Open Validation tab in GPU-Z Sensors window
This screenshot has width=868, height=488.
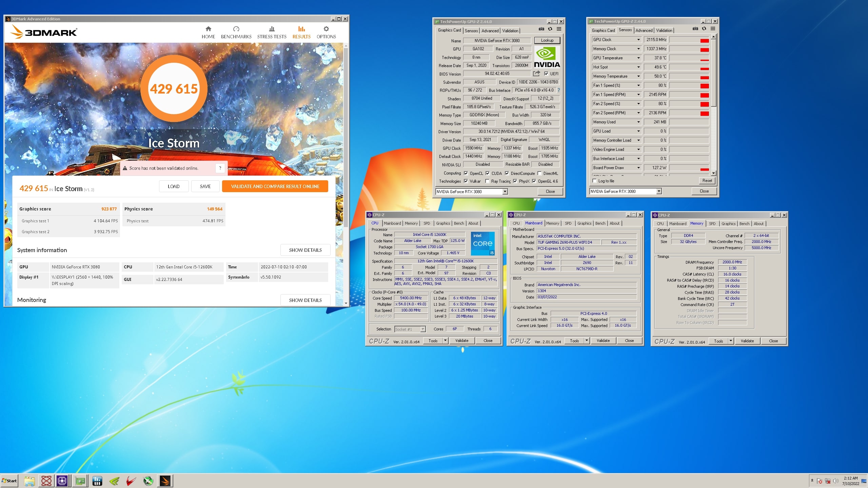coord(664,30)
